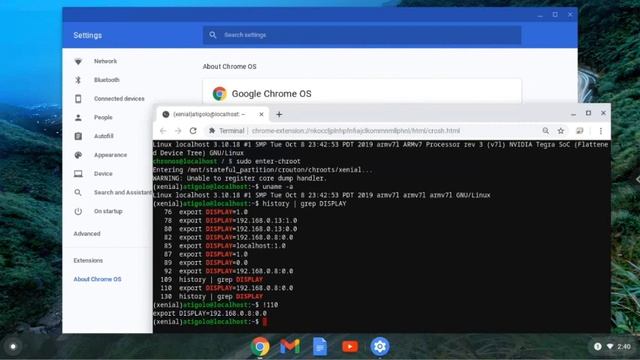
Task: Click the extension puzzle icon in address bar
Action: (x=212, y=131)
